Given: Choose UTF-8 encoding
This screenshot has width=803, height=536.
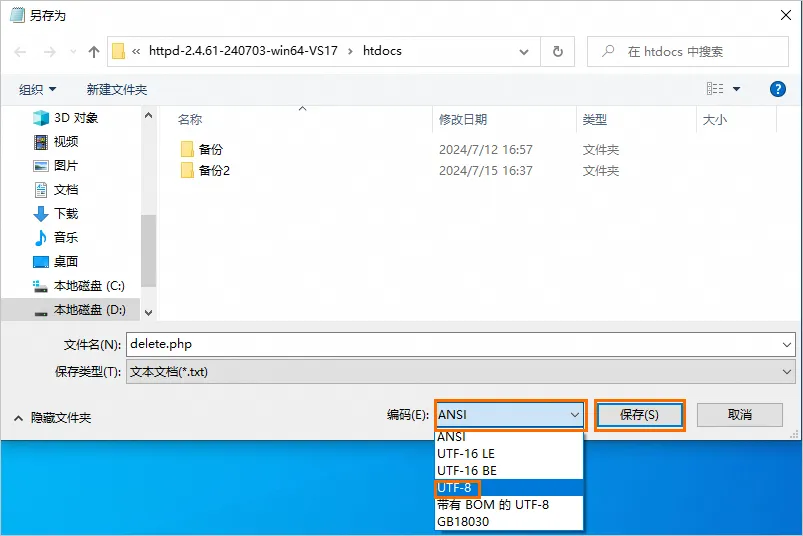Looking at the screenshot, I should [509, 488].
